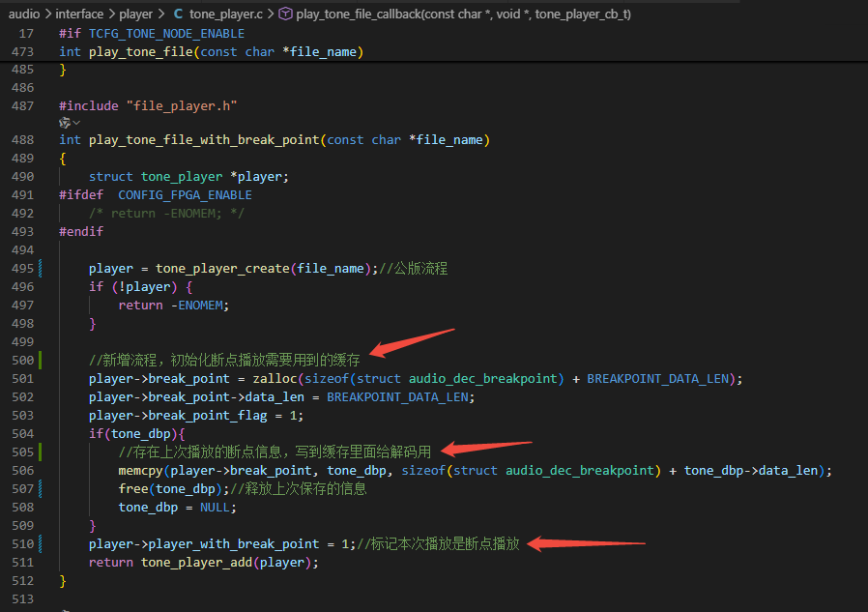Click the CONFIG_FPGA_ENABLE macro
This screenshot has height=612, width=868.
click(185, 195)
